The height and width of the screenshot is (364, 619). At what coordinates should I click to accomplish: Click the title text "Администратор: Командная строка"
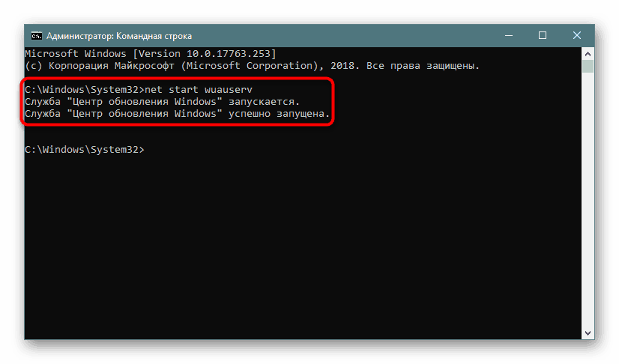point(119,36)
